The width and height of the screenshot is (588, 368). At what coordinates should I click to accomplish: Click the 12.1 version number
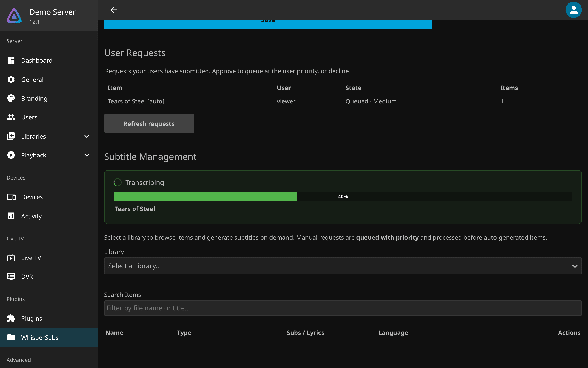(35, 22)
